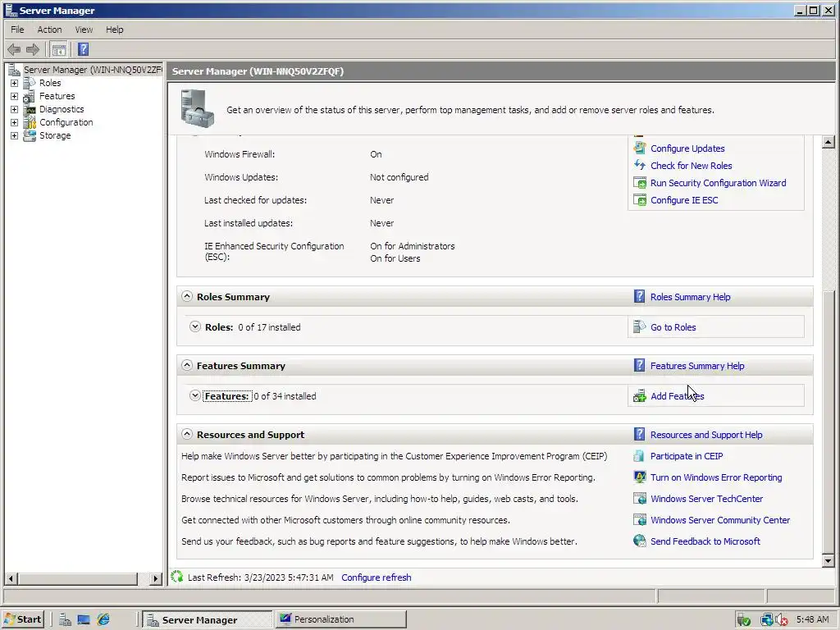This screenshot has height=630, width=840.
Task: Click the Configure refresh link
Action: [376, 577]
